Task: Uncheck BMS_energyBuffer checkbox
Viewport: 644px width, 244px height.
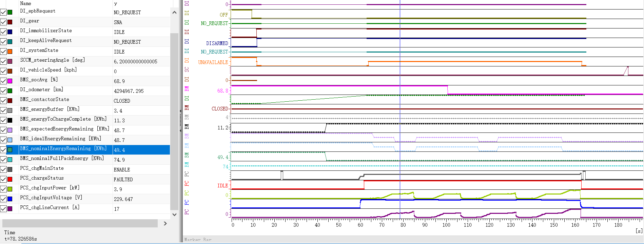Action: point(3,110)
